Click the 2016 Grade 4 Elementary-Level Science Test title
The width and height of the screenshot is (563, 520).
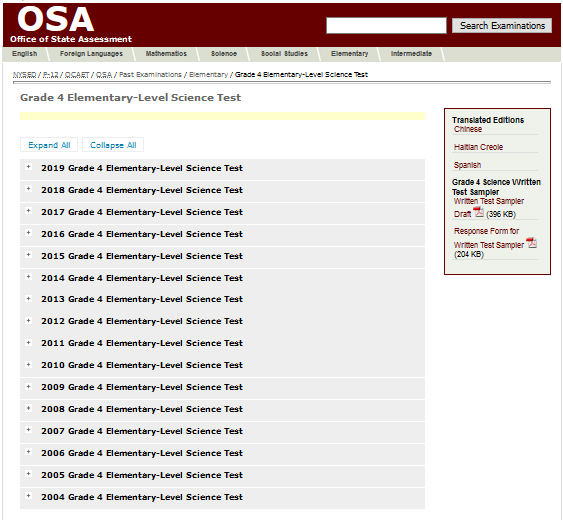[x=142, y=234]
